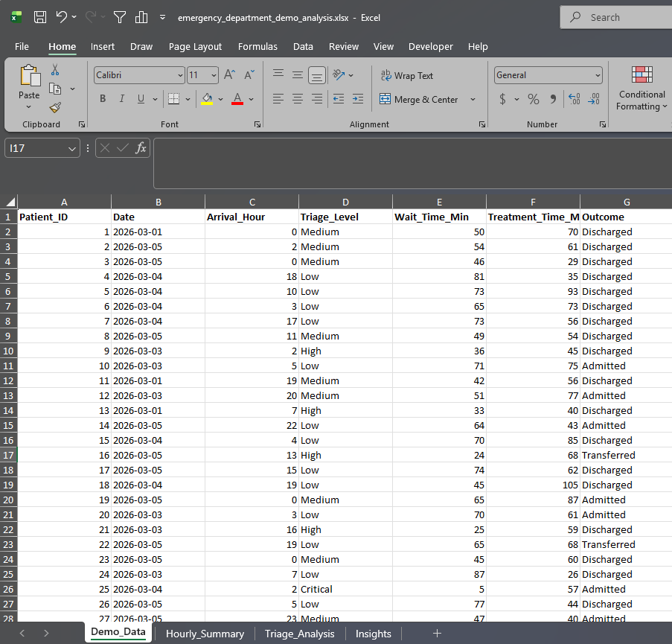Click the Merge & Center button
The image size is (672, 644).
click(x=419, y=99)
